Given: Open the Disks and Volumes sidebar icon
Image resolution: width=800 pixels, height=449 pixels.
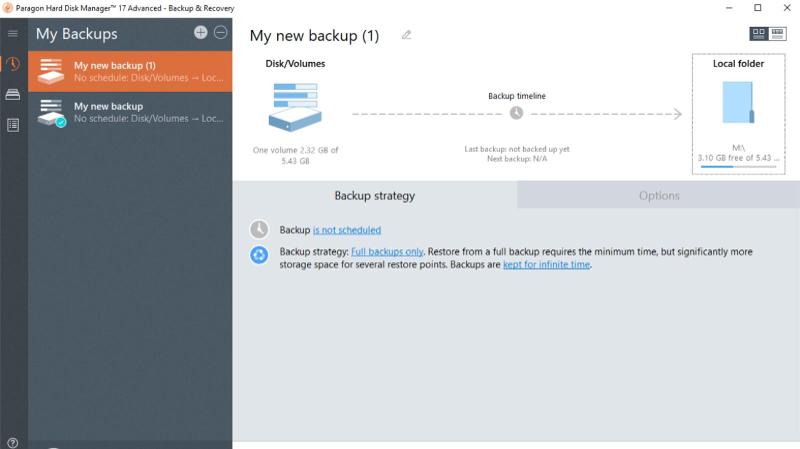Looking at the screenshot, I should pos(13,94).
